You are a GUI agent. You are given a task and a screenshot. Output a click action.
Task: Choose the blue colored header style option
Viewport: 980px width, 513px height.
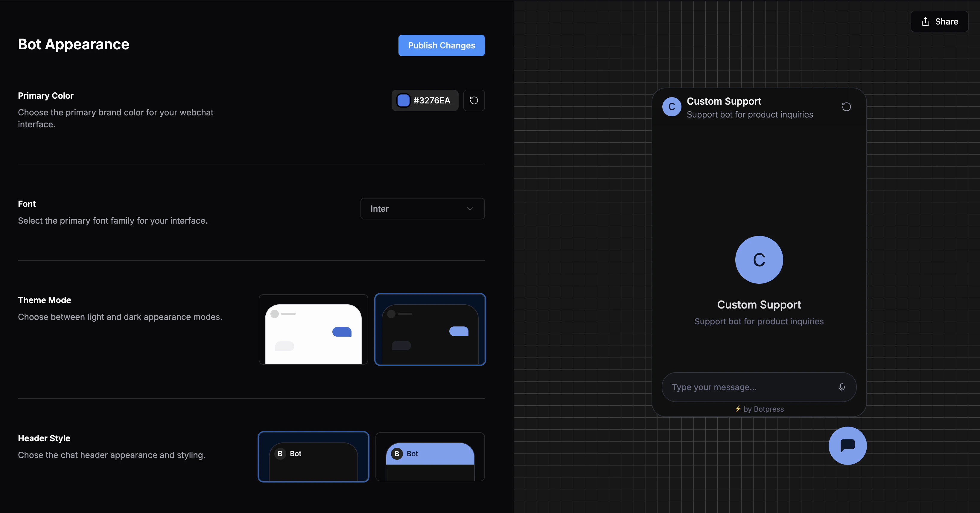tap(430, 457)
